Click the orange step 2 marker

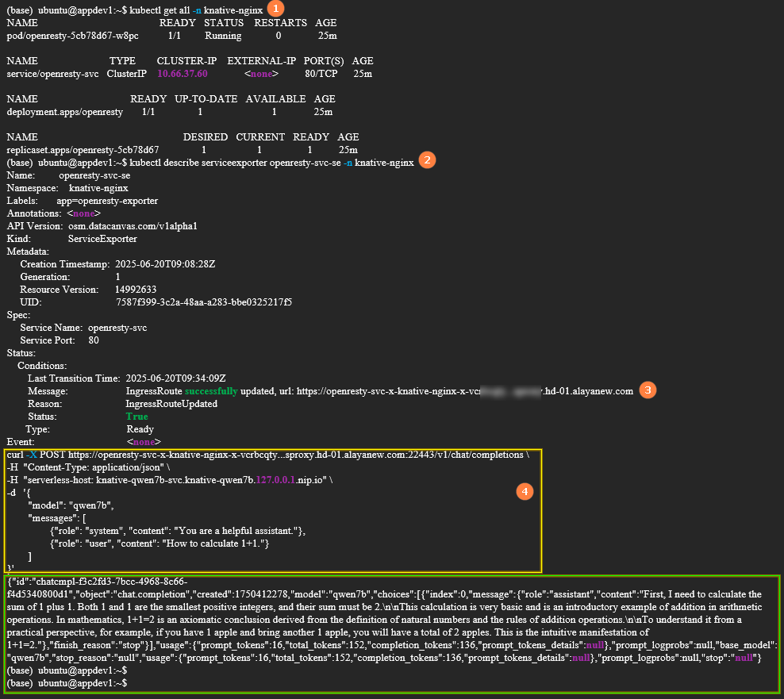click(x=427, y=159)
